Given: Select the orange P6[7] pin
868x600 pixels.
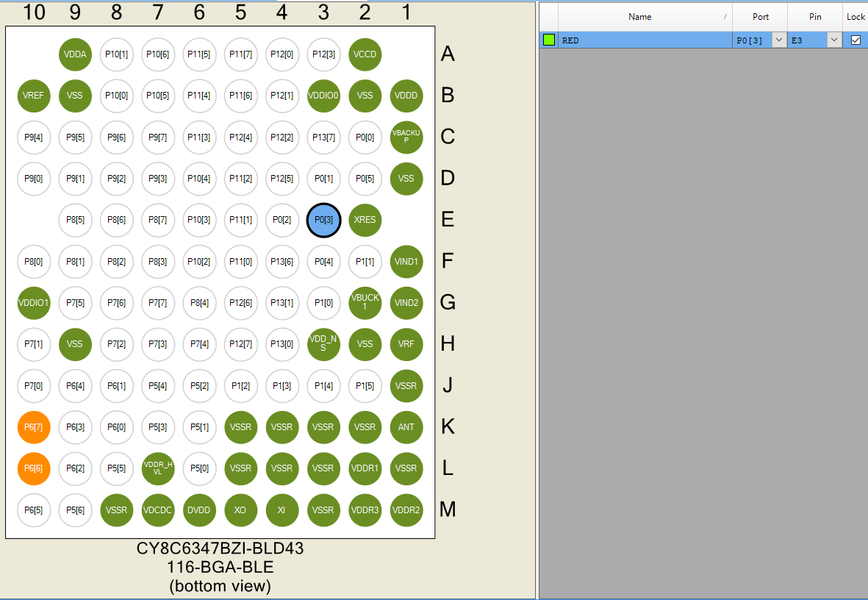Looking at the screenshot, I should [x=34, y=427].
